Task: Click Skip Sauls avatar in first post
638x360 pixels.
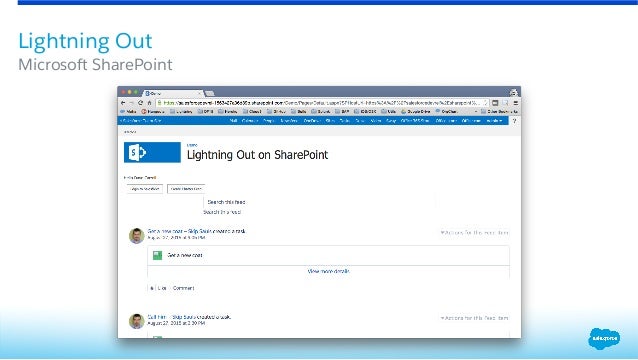Action: (137, 236)
